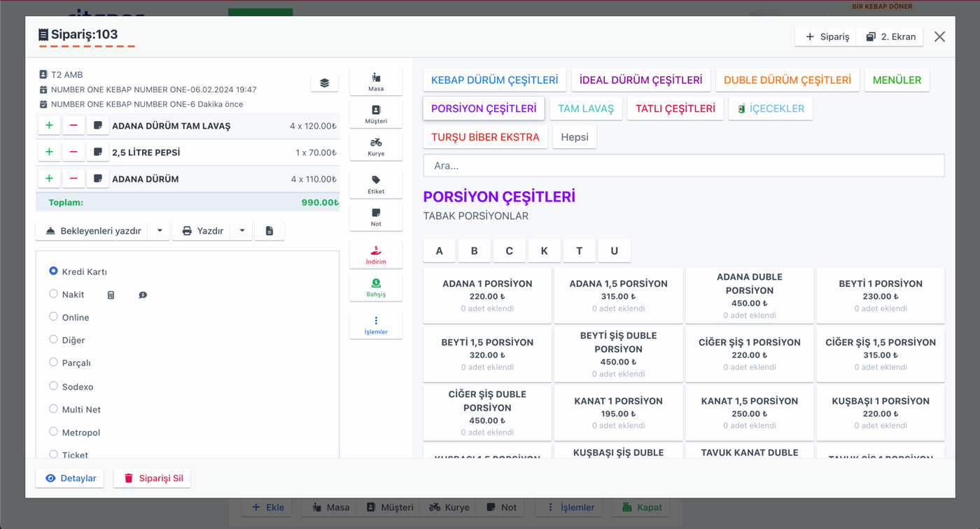The height and width of the screenshot is (529, 980).
Task: Open the İşlemler three-dot menu in sidebar
Action: [376, 325]
